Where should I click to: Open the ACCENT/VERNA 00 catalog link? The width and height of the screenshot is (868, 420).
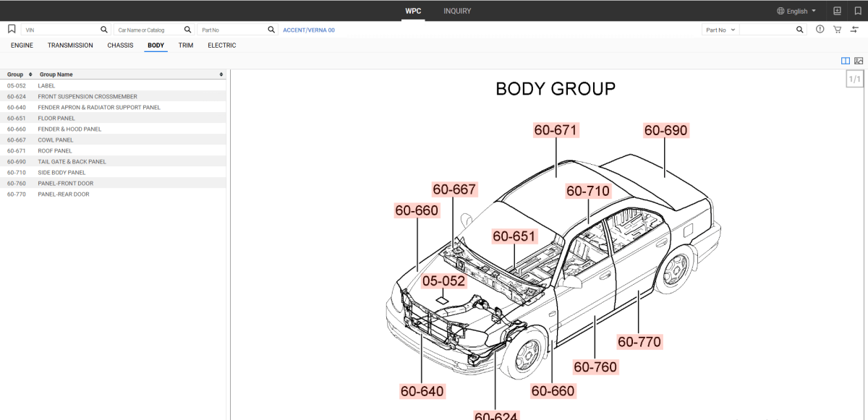pos(309,30)
